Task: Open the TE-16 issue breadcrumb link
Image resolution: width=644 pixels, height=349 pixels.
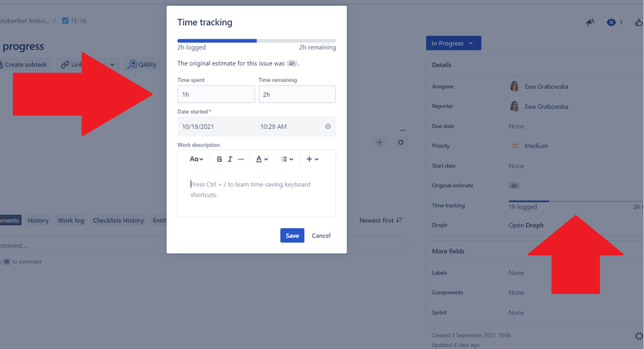Action: (x=79, y=21)
